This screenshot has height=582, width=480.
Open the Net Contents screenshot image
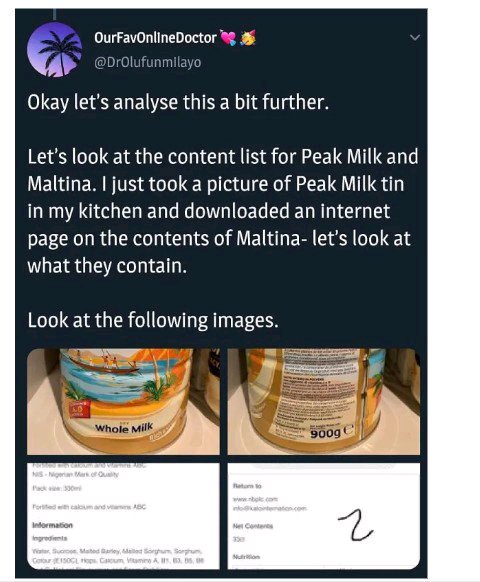pyautogui.click(x=323, y=516)
